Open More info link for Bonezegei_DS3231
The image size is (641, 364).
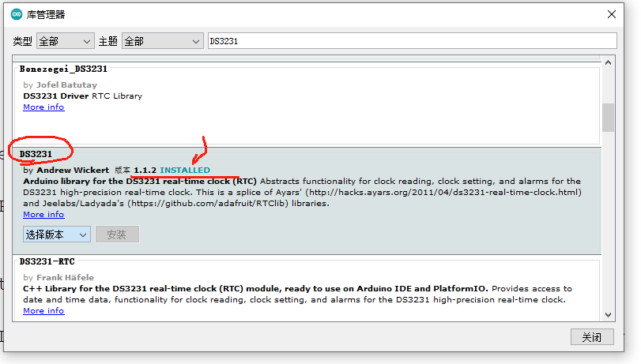click(x=43, y=107)
